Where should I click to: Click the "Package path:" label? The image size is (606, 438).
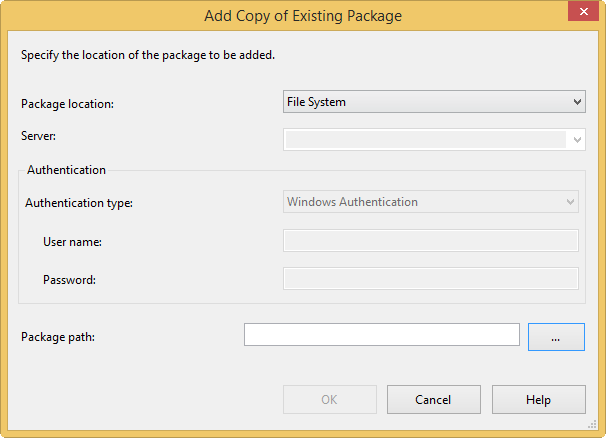point(57,337)
